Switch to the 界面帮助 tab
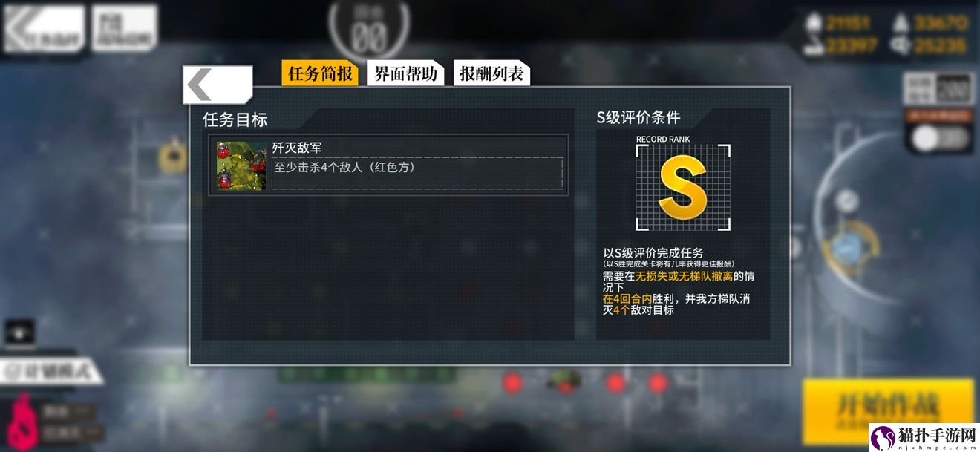Viewport: 980px width, 452px height. [x=405, y=73]
